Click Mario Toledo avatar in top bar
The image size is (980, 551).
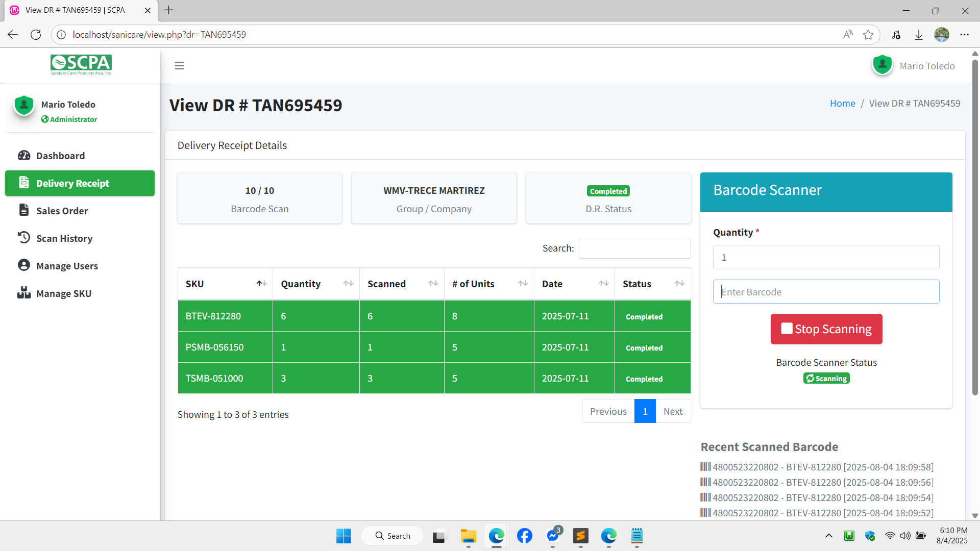882,65
